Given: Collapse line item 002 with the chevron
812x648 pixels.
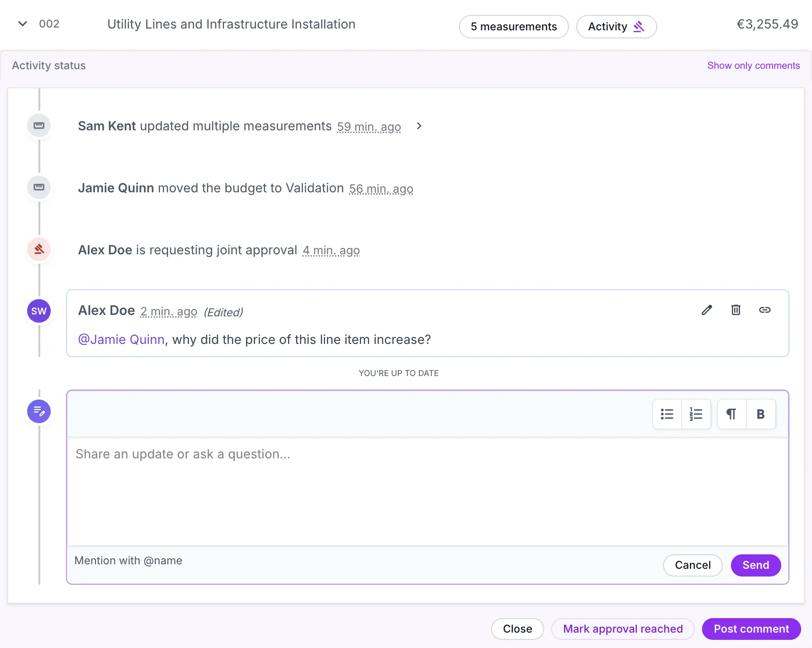Looking at the screenshot, I should click(x=22, y=24).
